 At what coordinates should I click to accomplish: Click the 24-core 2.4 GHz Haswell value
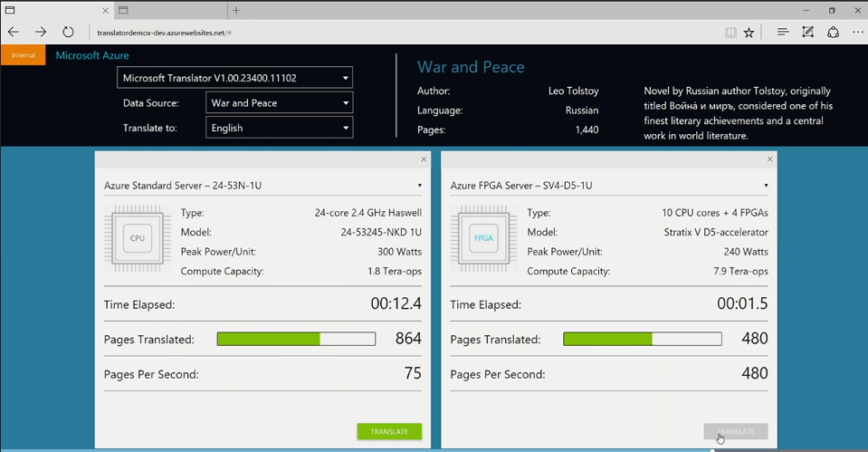tap(368, 213)
